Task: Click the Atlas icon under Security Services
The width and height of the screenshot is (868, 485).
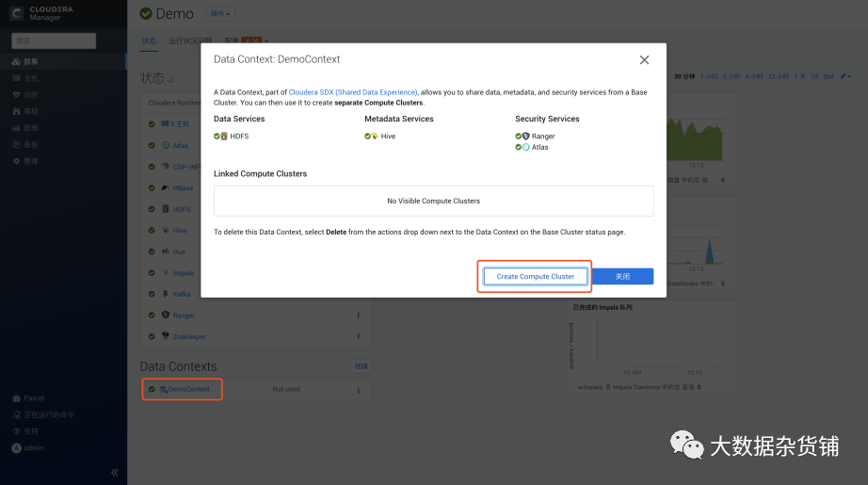Action: coord(525,147)
